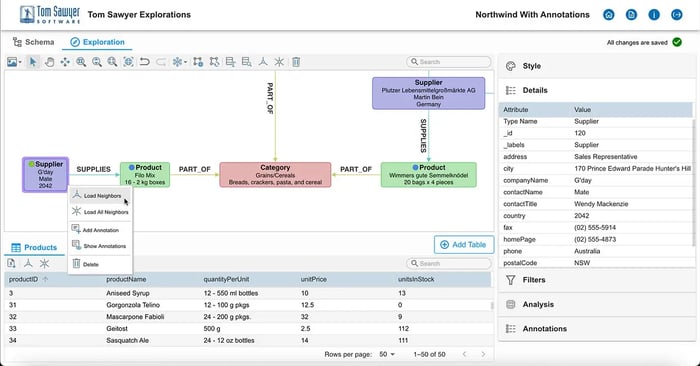Click the trash icon in top toolbar
The width and height of the screenshot is (700, 366).
point(296,62)
